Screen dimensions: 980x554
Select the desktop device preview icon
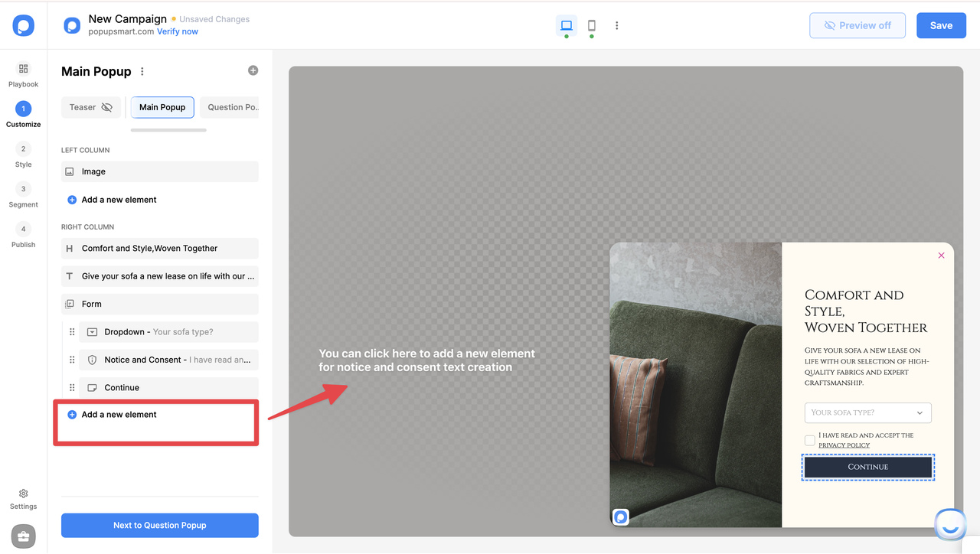tap(566, 25)
